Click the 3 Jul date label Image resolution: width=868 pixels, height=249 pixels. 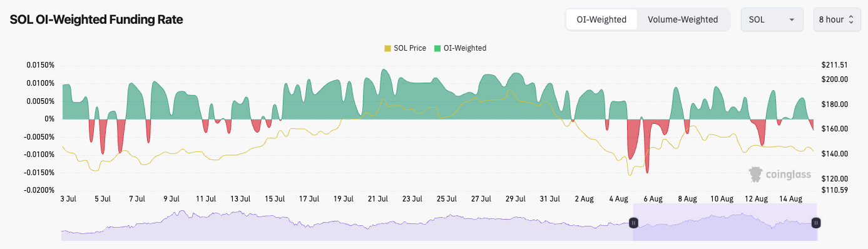(69, 199)
